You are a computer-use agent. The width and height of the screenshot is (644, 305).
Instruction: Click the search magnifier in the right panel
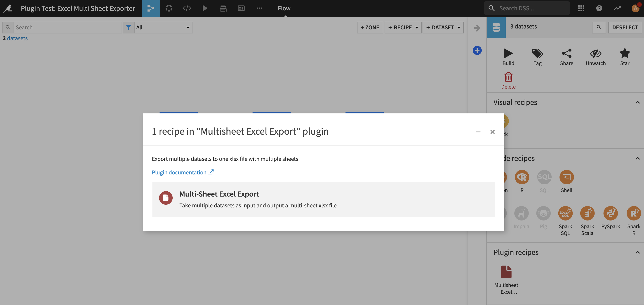pos(599,27)
